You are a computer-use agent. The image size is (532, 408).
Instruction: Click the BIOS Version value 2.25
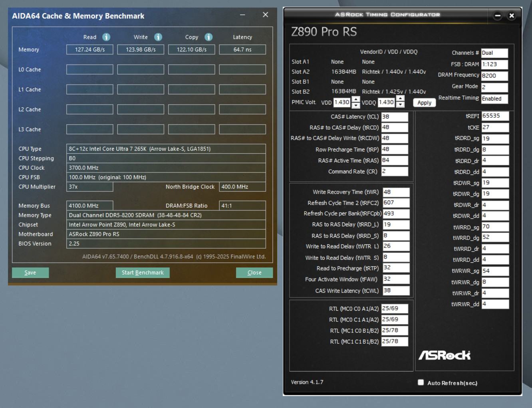click(166, 244)
